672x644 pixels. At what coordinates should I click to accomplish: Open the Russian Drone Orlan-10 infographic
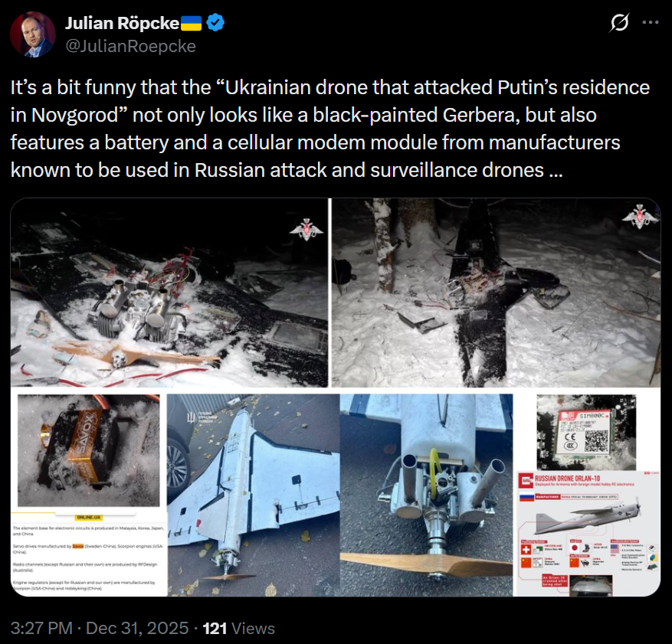(x=588, y=534)
